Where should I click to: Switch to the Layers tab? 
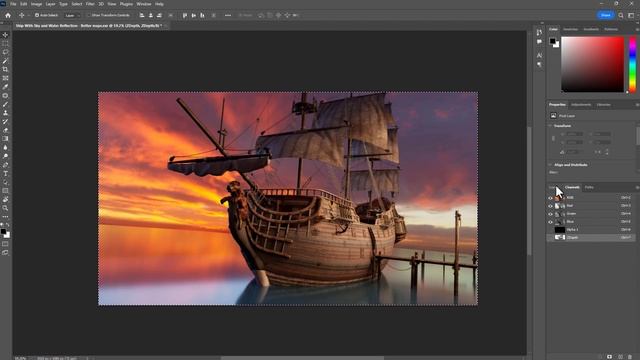(553, 187)
